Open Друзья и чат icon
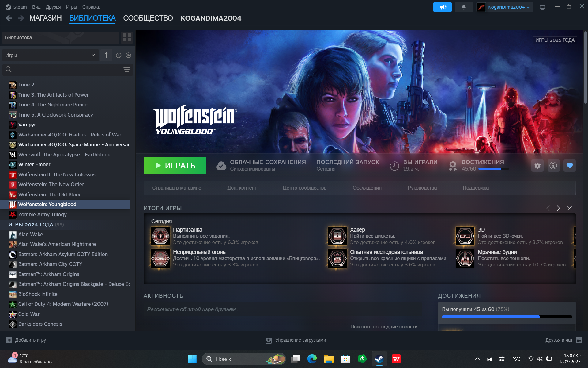Image resolution: width=588 pixels, height=368 pixels. [x=579, y=340]
